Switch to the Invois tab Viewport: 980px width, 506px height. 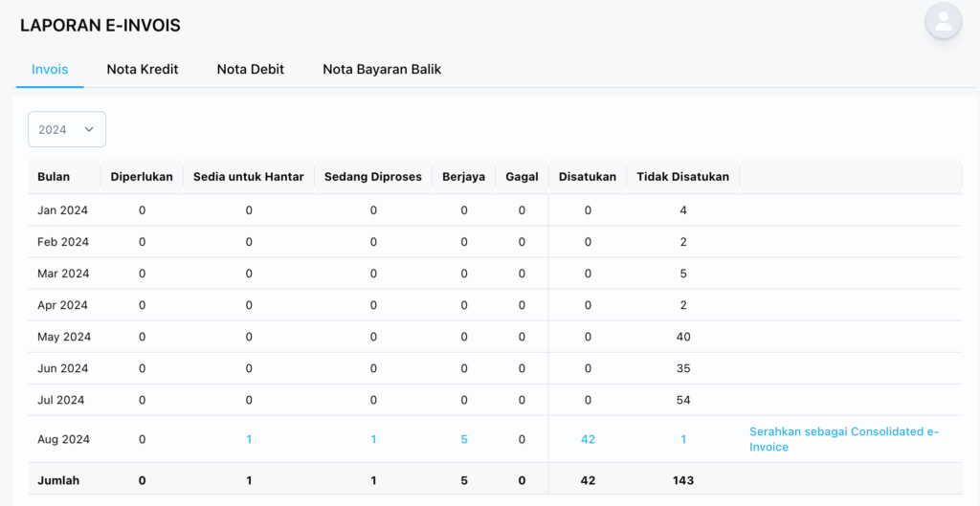coord(50,69)
